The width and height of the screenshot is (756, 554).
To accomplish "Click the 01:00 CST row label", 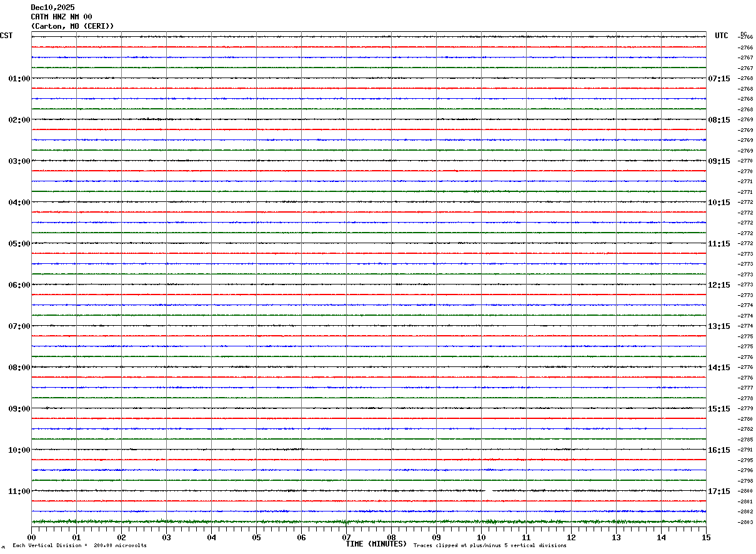I will click(19, 79).
